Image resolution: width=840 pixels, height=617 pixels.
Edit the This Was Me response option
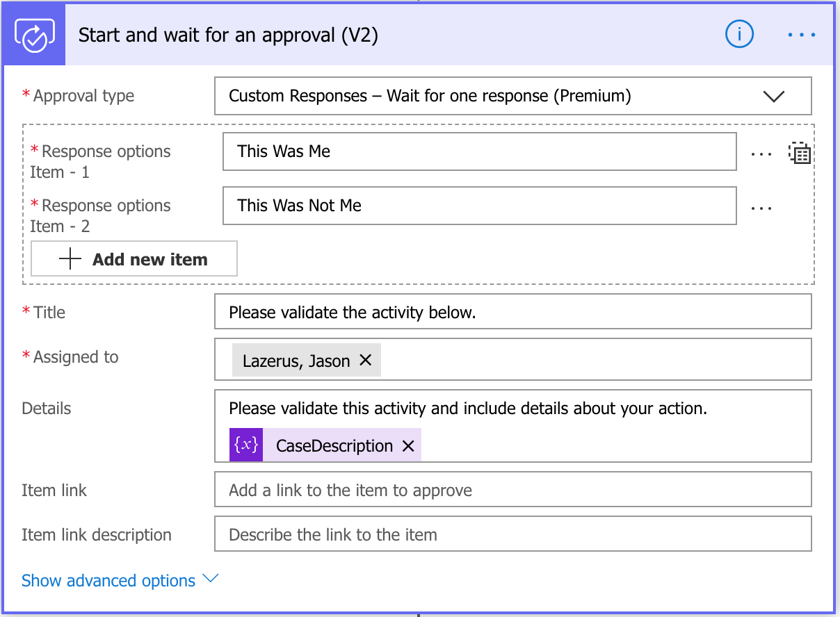(x=480, y=151)
